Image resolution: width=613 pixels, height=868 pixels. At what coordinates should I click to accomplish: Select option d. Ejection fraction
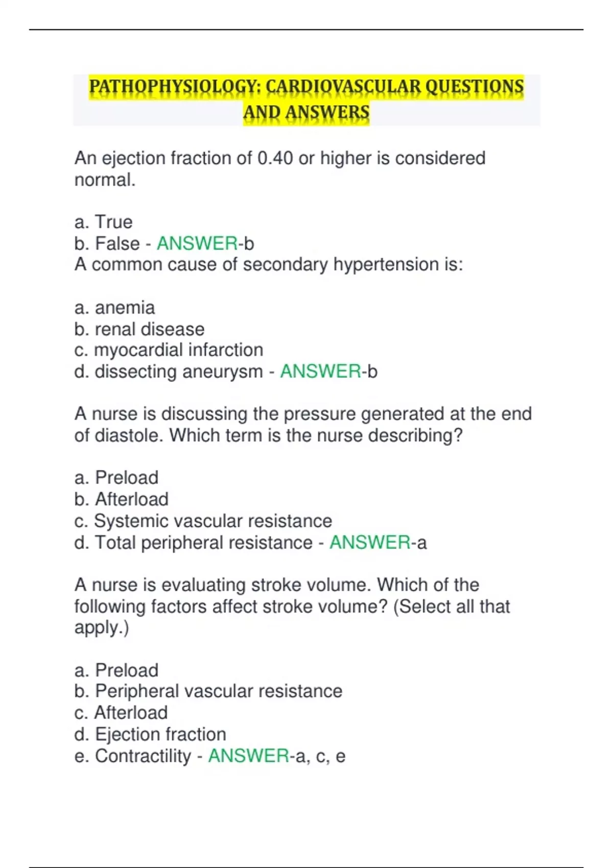[x=150, y=734]
